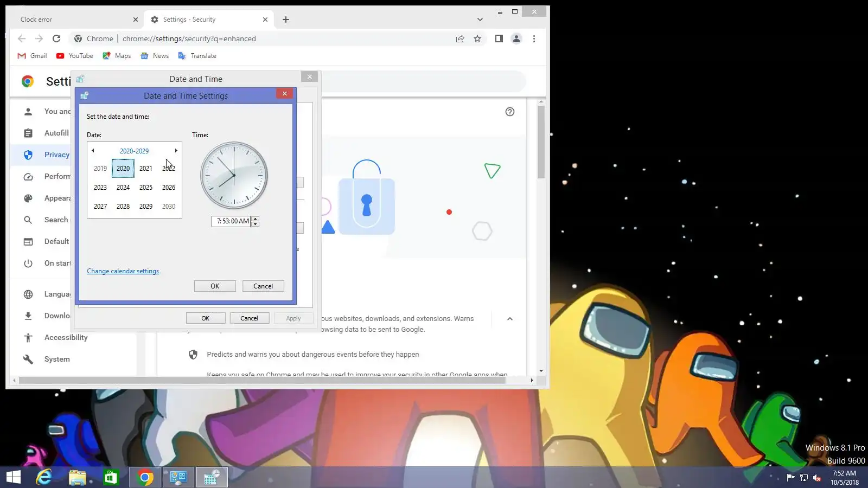Click the vertical scrollbar in Chrome settings
Screen dimensions: 868x488
coord(541,142)
